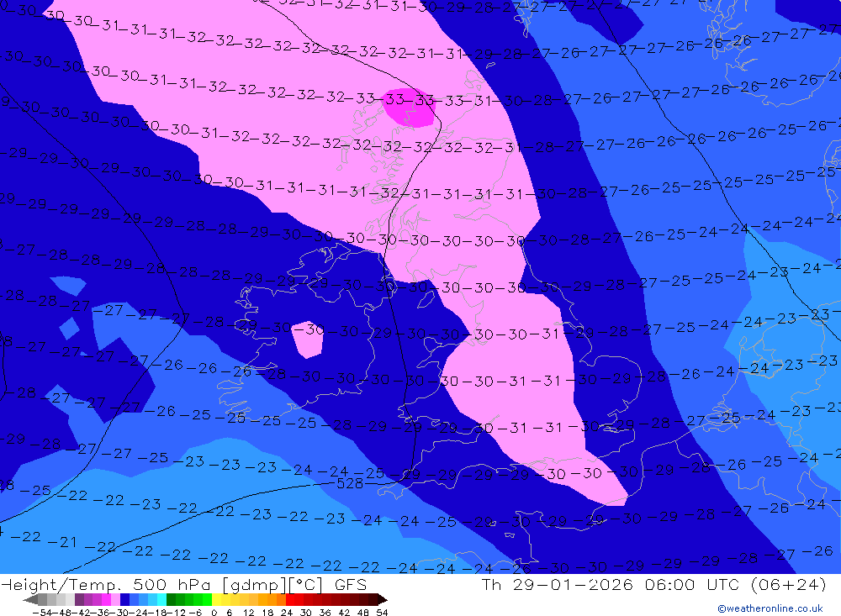This screenshot has width=841, height=616.
Task: Click the legend's right dark-brown arrow end
Action: [x=383, y=600]
